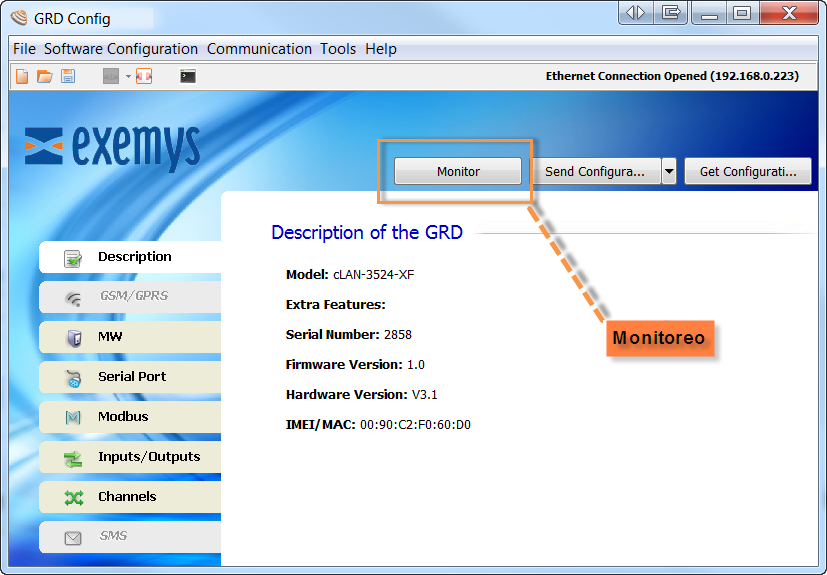The image size is (827, 575).
Task: Click the New file toolbar icon
Action: point(22,76)
